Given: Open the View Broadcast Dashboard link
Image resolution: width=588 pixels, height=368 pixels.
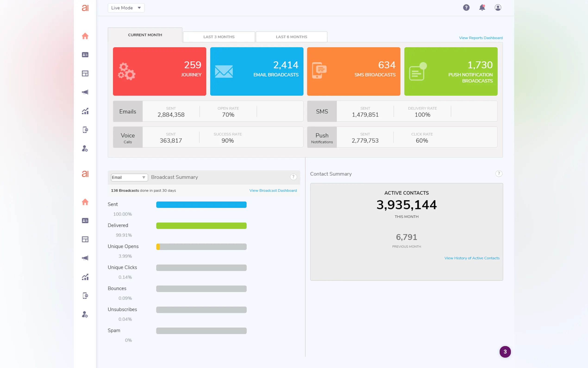Looking at the screenshot, I should click(273, 190).
